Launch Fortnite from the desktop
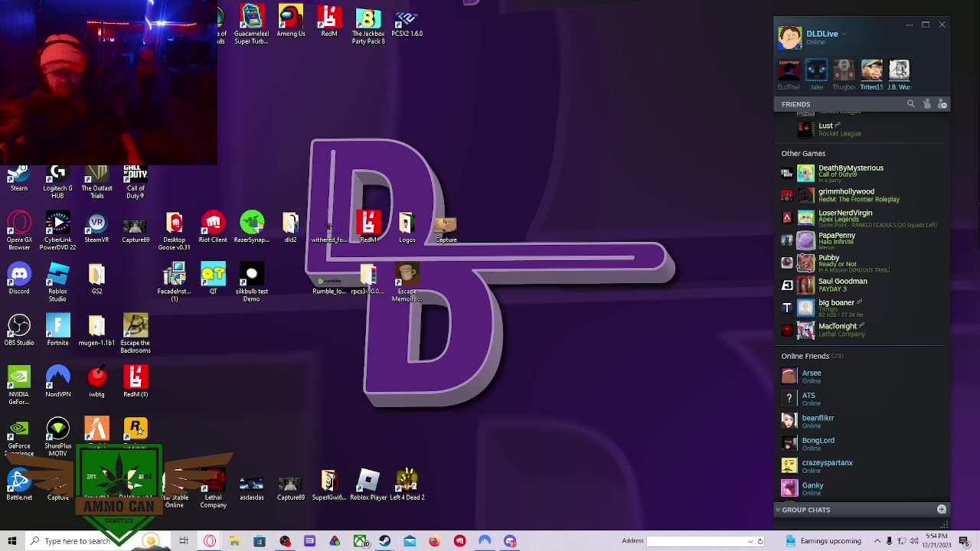The height and width of the screenshot is (551, 980). 58,331
